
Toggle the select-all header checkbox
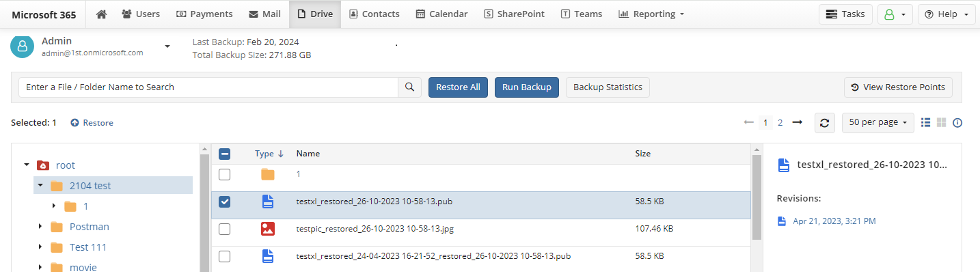pos(225,154)
